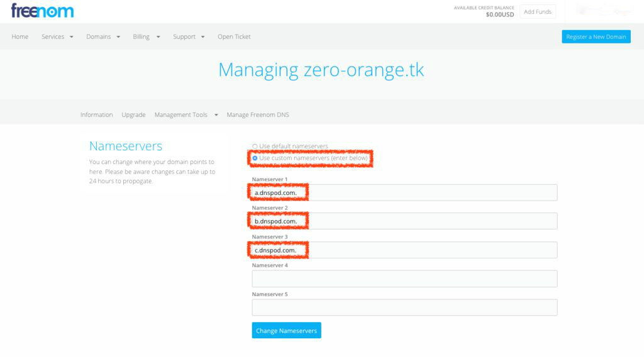Expand the Domains dropdown arrow
The width and height of the screenshot is (644, 359).
(x=118, y=37)
